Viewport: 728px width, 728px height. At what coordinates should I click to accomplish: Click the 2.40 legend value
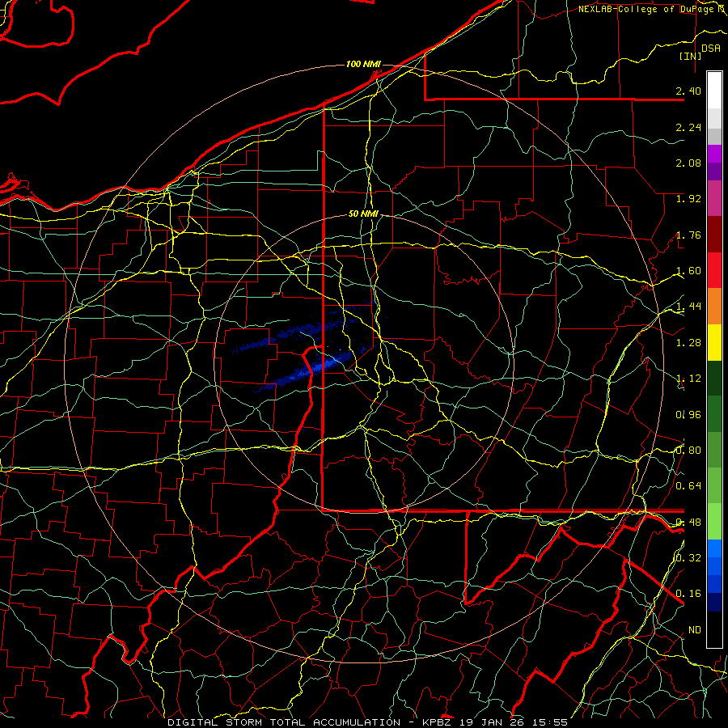[x=688, y=91]
